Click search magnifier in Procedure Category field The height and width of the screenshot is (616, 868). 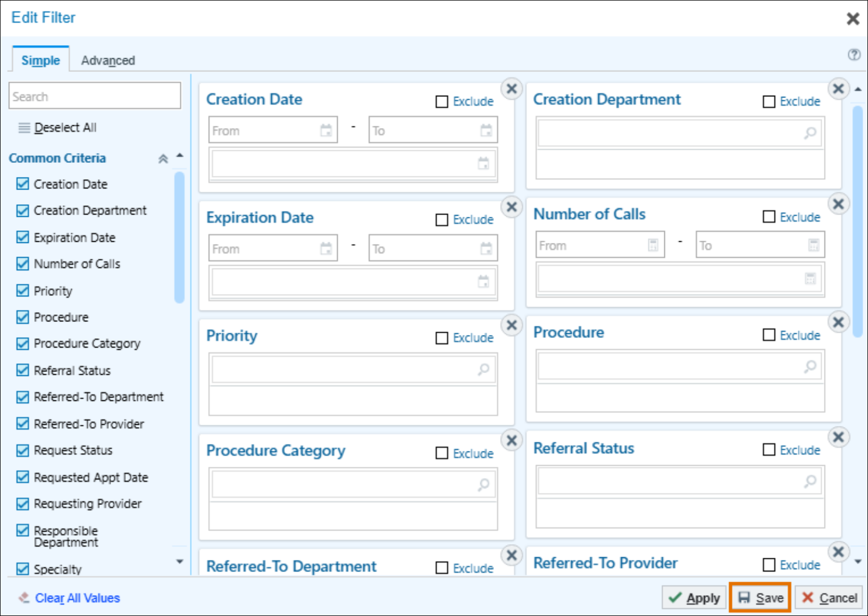click(x=484, y=484)
